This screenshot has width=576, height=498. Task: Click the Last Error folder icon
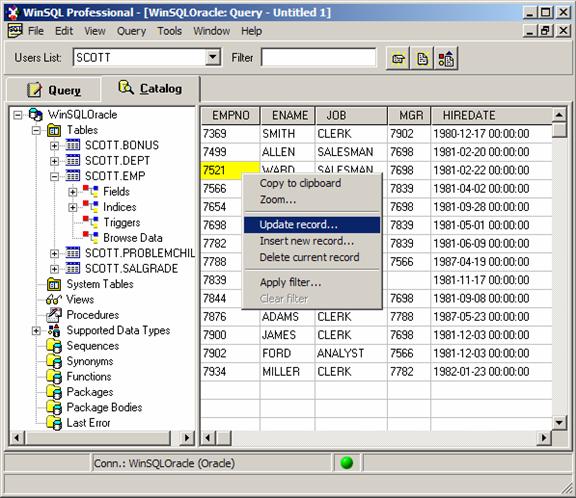point(54,423)
